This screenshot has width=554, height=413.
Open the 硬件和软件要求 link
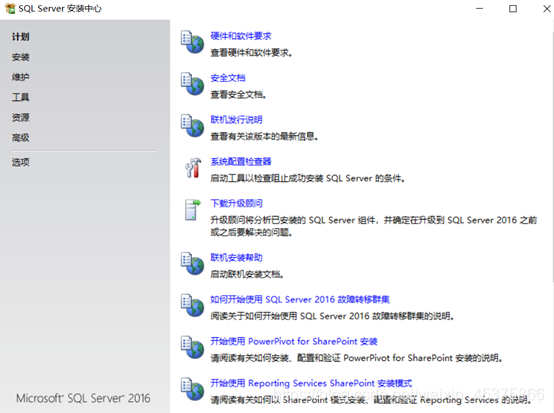pos(241,36)
